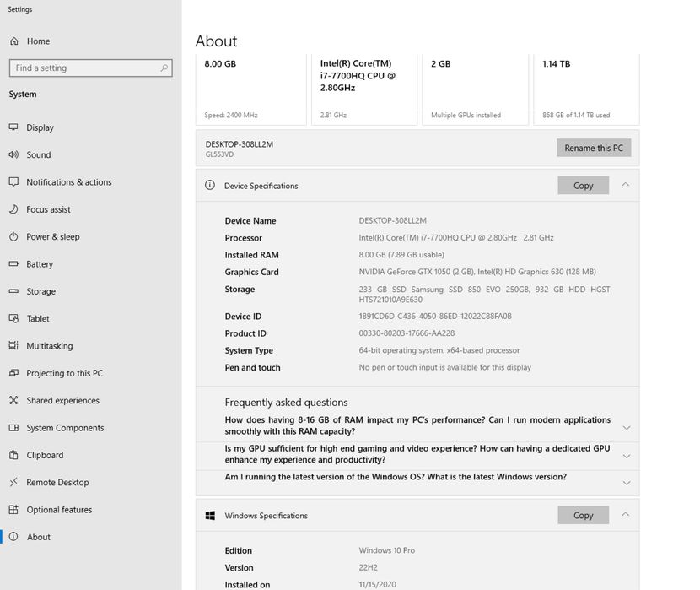Click the 'Windows 10 Pro' edition value
Viewport: 700px width, 590px height.
click(x=386, y=550)
